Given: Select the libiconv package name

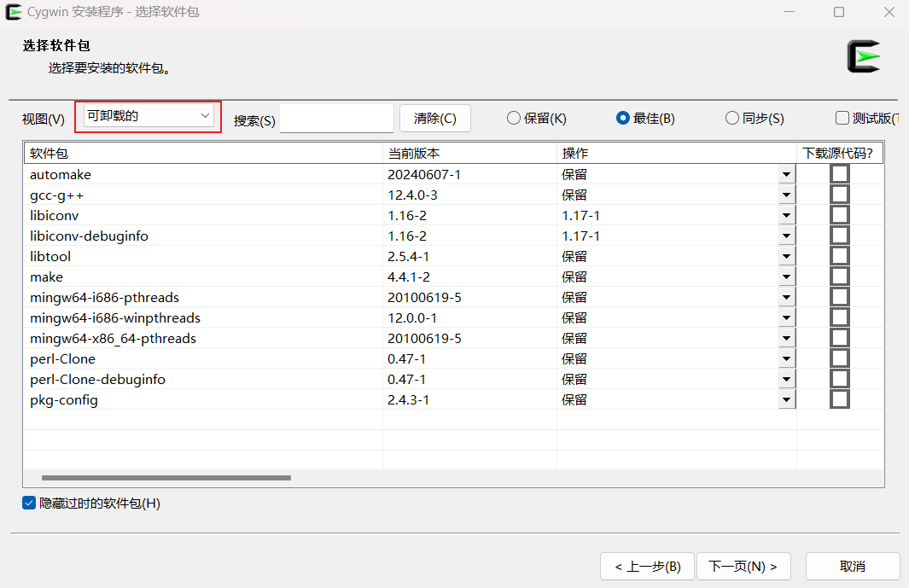Looking at the screenshot, I should tap(54, 216).
